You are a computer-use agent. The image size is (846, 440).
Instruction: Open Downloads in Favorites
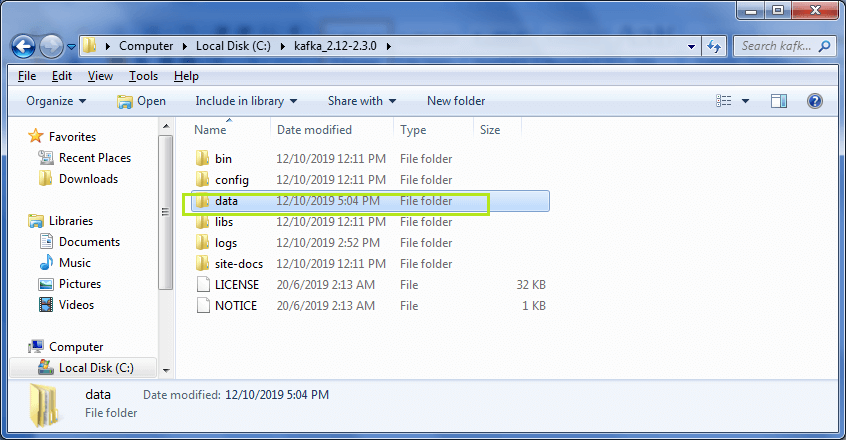point(79,178)
